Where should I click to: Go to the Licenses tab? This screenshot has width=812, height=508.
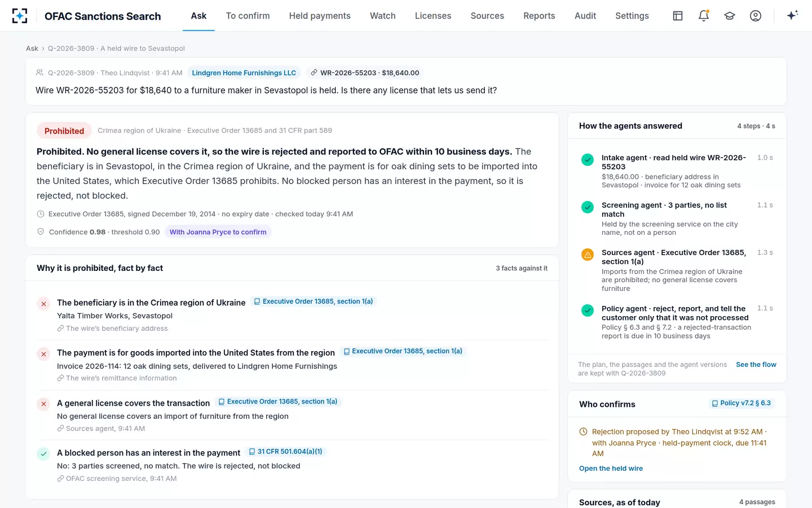(433, 16)
